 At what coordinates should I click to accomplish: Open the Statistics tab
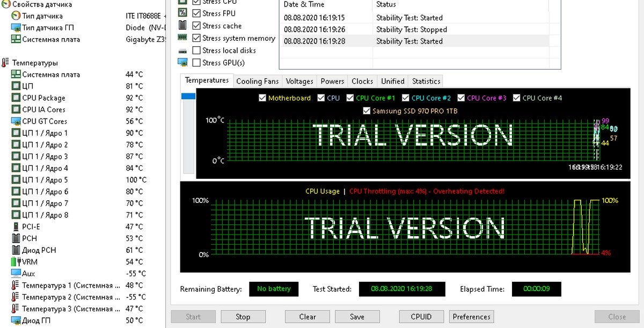[x=426, y=81]
